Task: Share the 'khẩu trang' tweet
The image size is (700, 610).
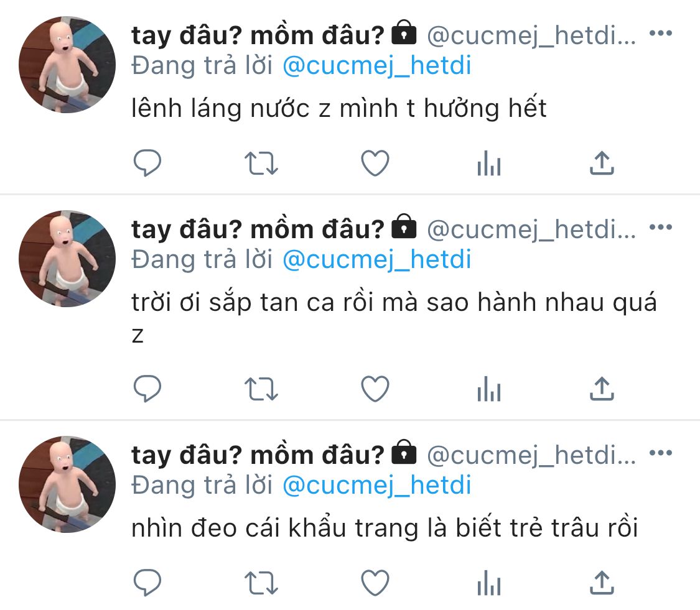Action: tap(602, 583)
